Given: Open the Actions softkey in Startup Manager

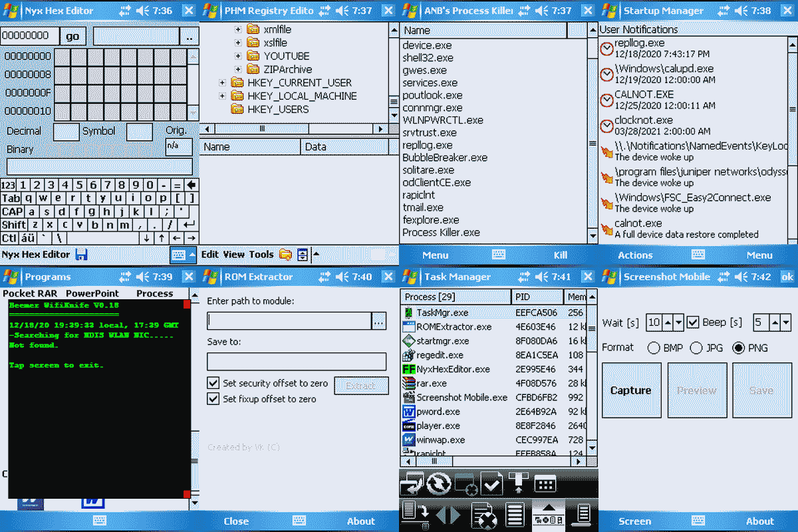Looking at the screenshot, I should click(635, 255).
